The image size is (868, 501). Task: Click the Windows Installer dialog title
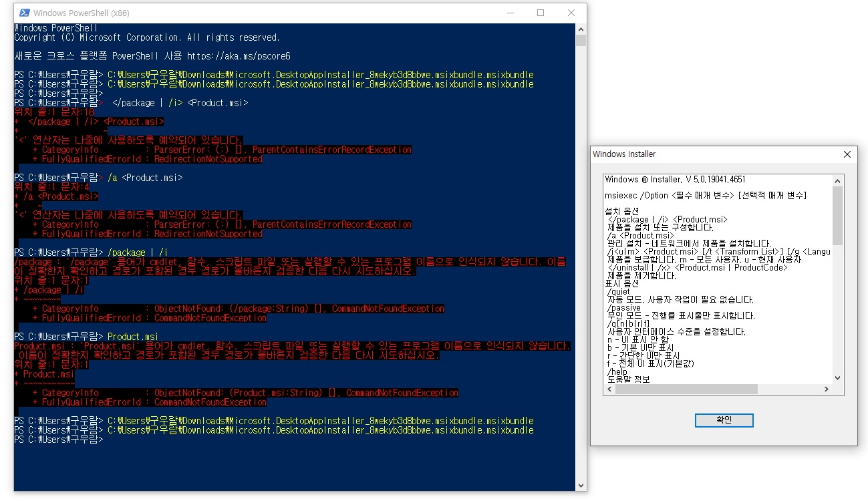(x=624, y=154)
